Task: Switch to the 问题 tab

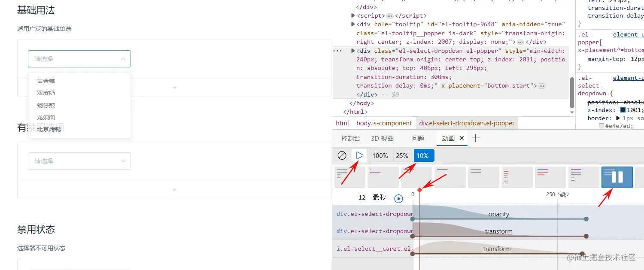Action: coord(417,138)
